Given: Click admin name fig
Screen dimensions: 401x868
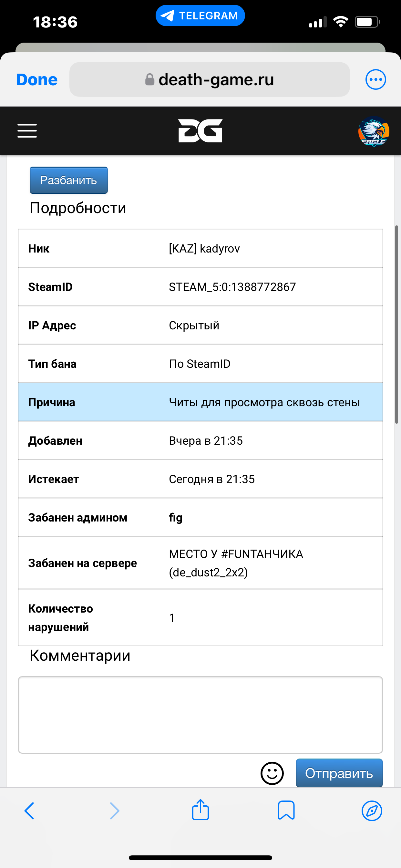Looking at the screenshot, I should [176, 517].
